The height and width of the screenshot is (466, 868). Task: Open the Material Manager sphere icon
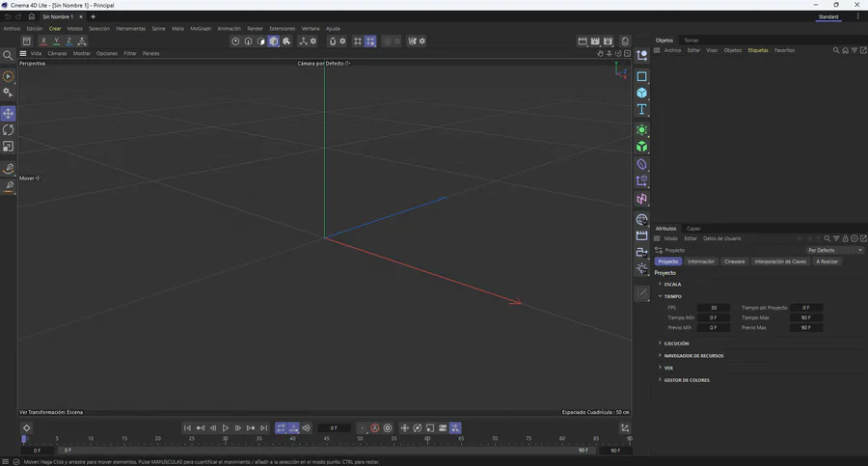tap(625, 41)
